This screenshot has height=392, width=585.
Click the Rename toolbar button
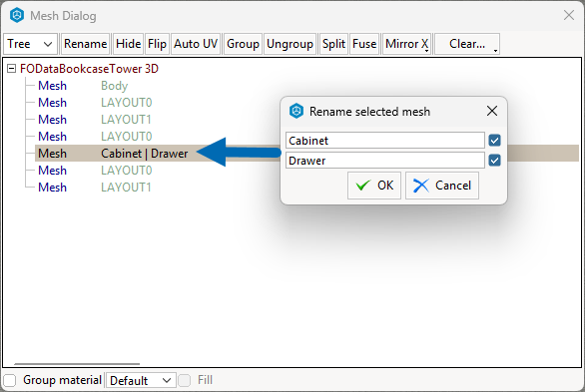coord(85,44)
